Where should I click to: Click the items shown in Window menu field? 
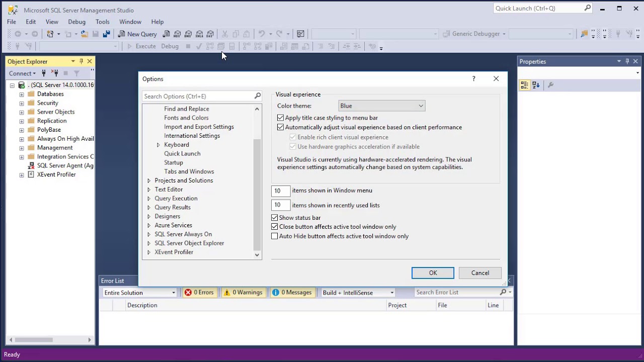[x=281, y=191]
